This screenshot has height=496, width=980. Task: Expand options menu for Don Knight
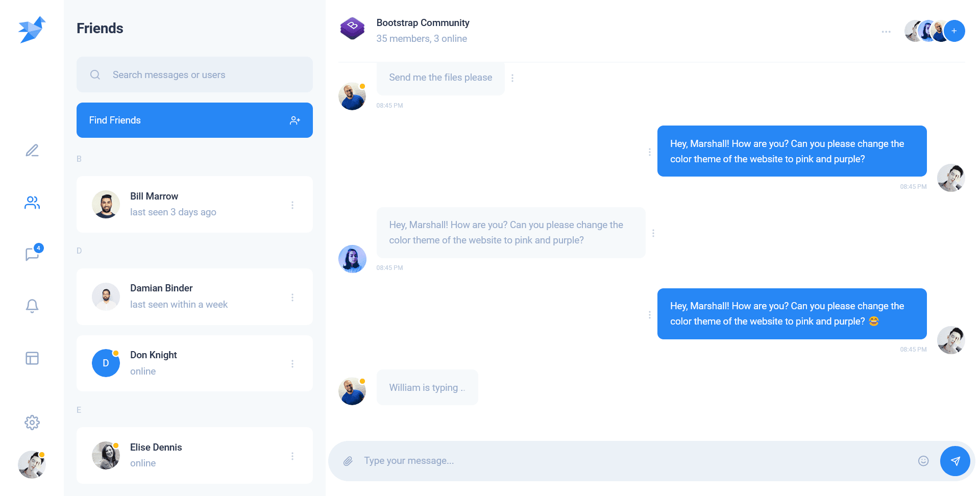pyautogui.click(x=292, y=363)
